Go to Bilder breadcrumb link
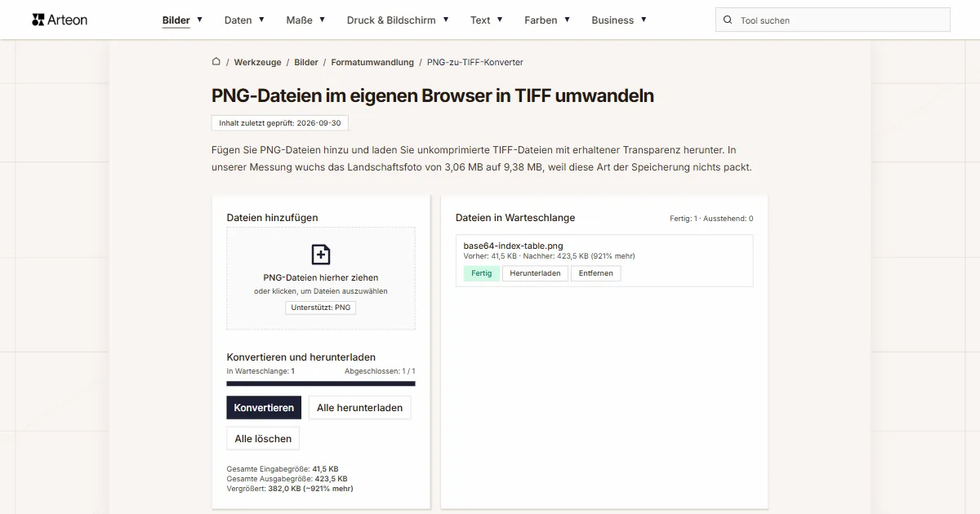Image resolution: width=980 pixels, height=514 pixels. tap(306, 62)
